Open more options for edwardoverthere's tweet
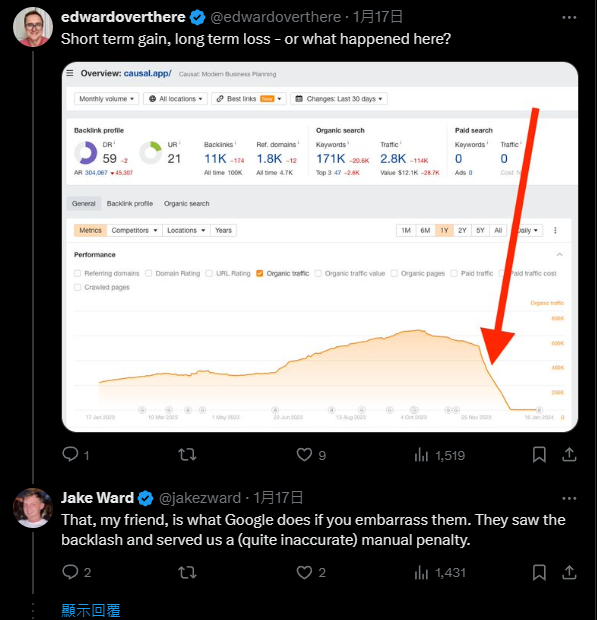Screen dimensions: 597x620 click(569, 17)
